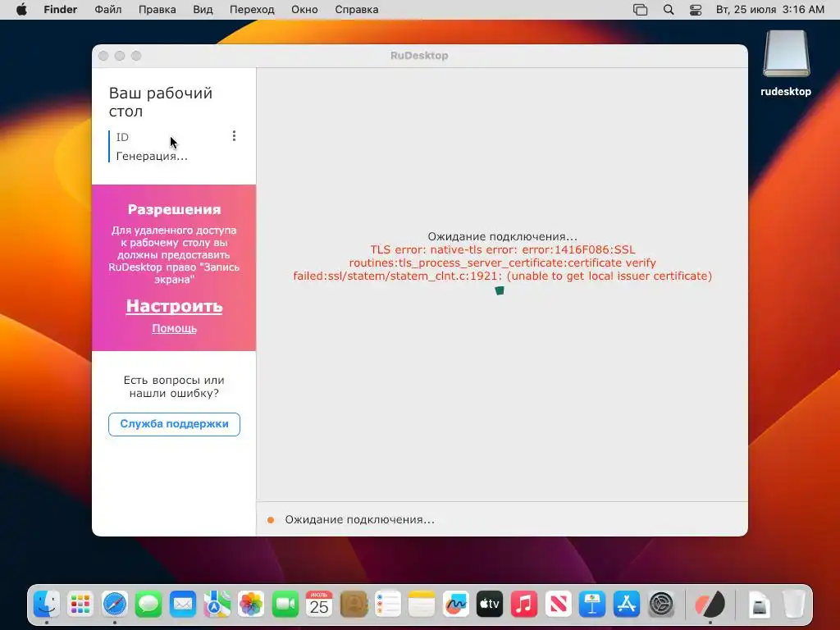This screenshot has height=630, width=840.
Task: Open Music from the Dock
Action: [x=524, y=605]
